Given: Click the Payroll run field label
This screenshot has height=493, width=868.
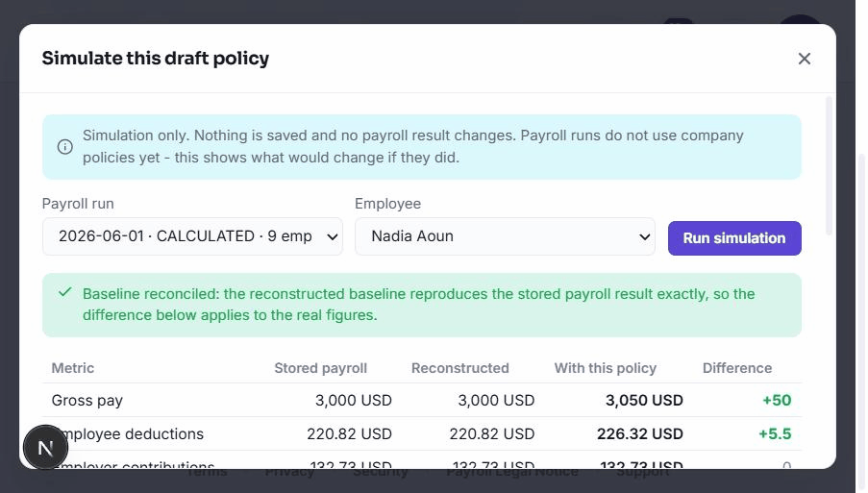Looking at the screenshot, I should click(x=78, y=204).
